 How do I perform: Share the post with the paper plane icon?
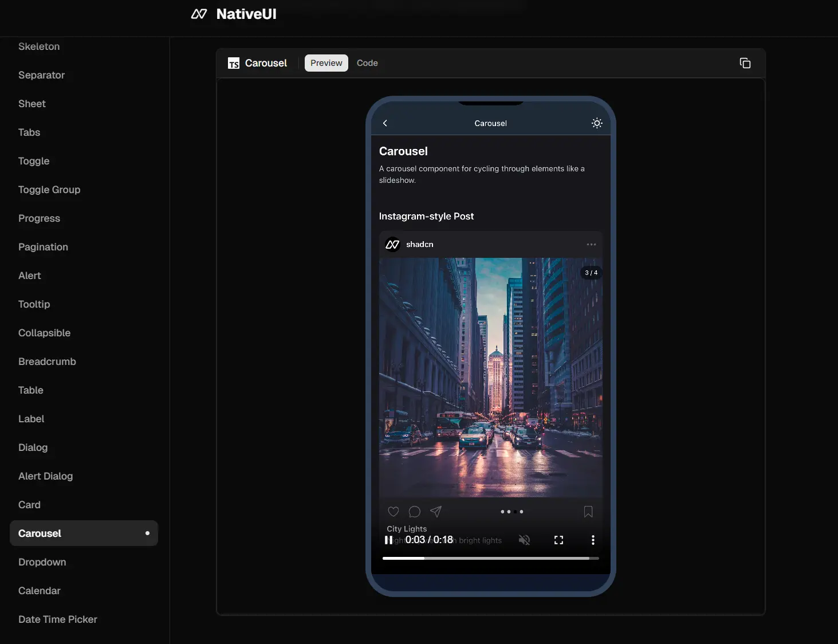pos(436,512)
